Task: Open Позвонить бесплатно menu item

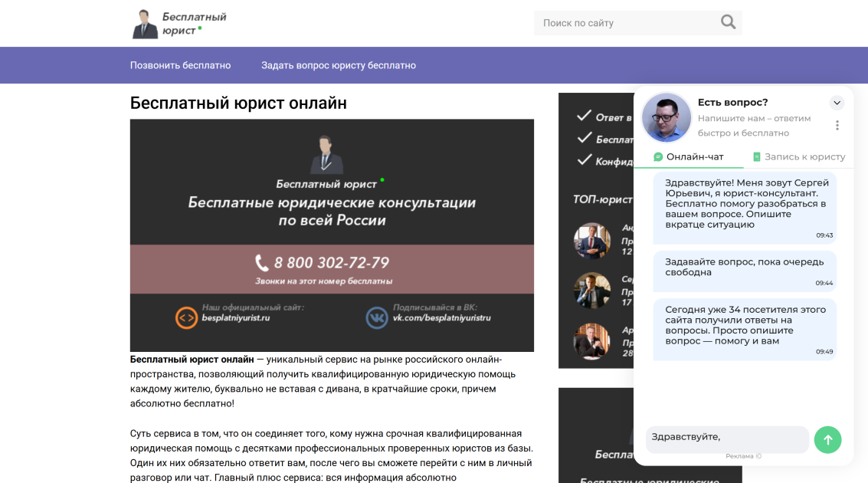Action: click(x=181, y=65)
